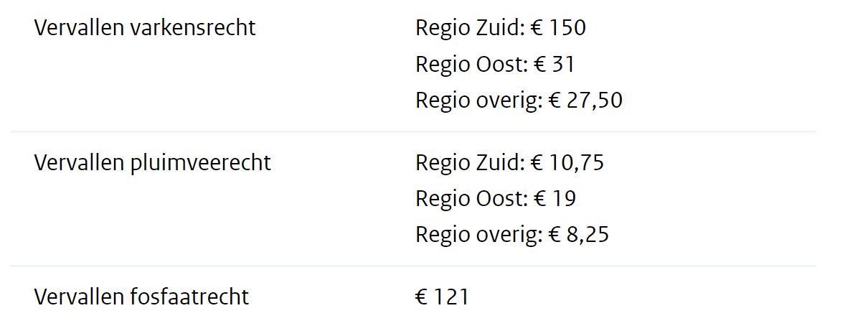Click the word 'Vervallen' in the fosfaatrecht label
The width and height of the screenshot is (868, 326).
(x=79, y=296)
